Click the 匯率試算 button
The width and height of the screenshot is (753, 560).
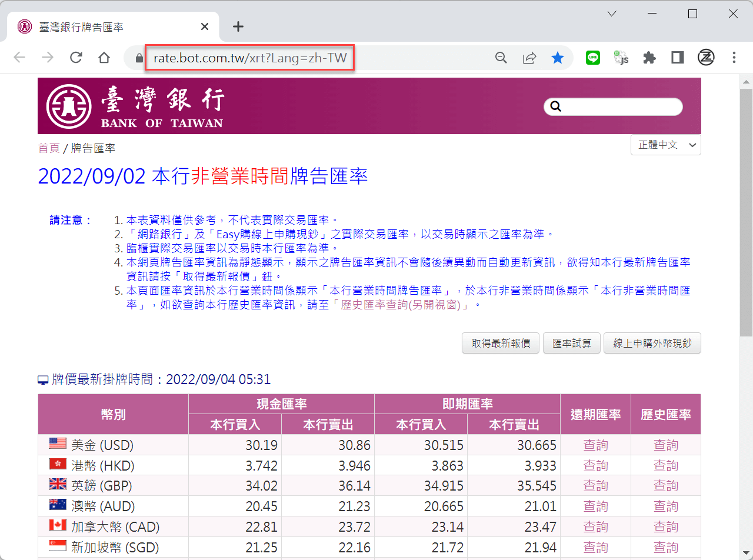coord(571,343)
